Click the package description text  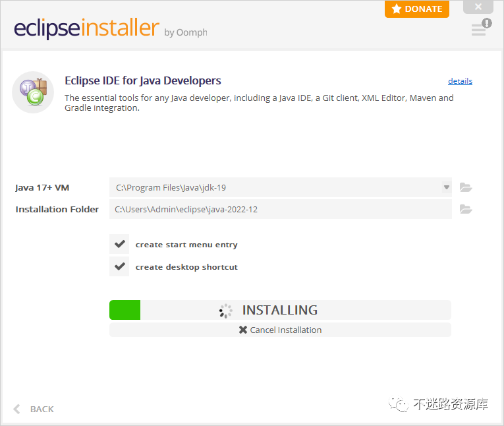(x=259, y=103)
